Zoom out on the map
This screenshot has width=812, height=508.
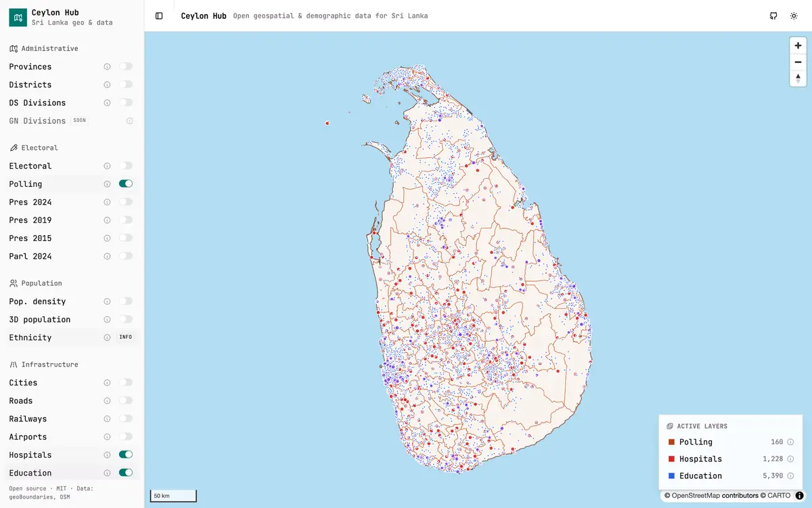pos(798,62)
